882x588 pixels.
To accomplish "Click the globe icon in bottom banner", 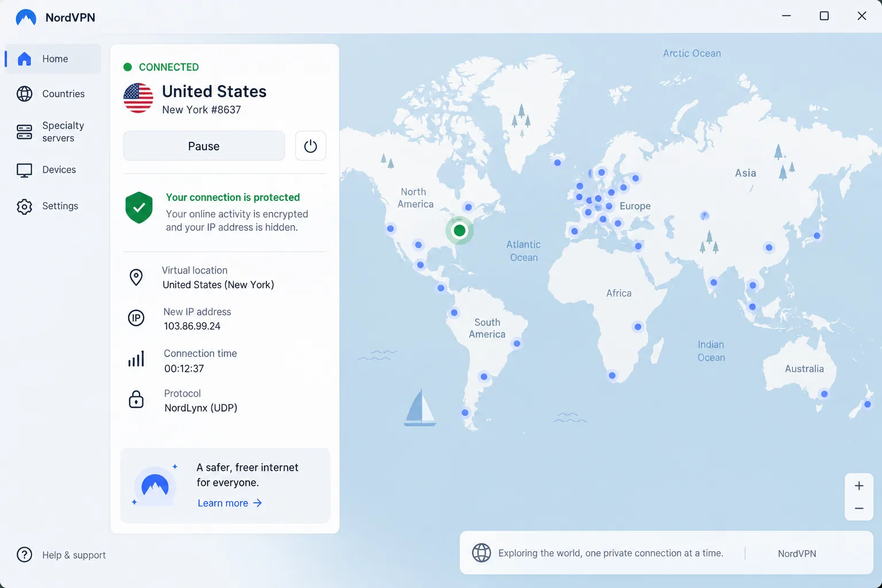I will pyautogui.click(x=482, y=553).
